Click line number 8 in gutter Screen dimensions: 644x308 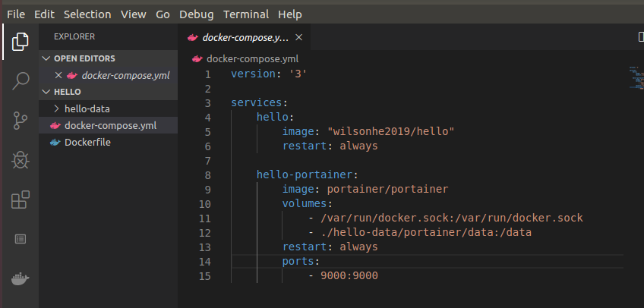click(207, 175)
